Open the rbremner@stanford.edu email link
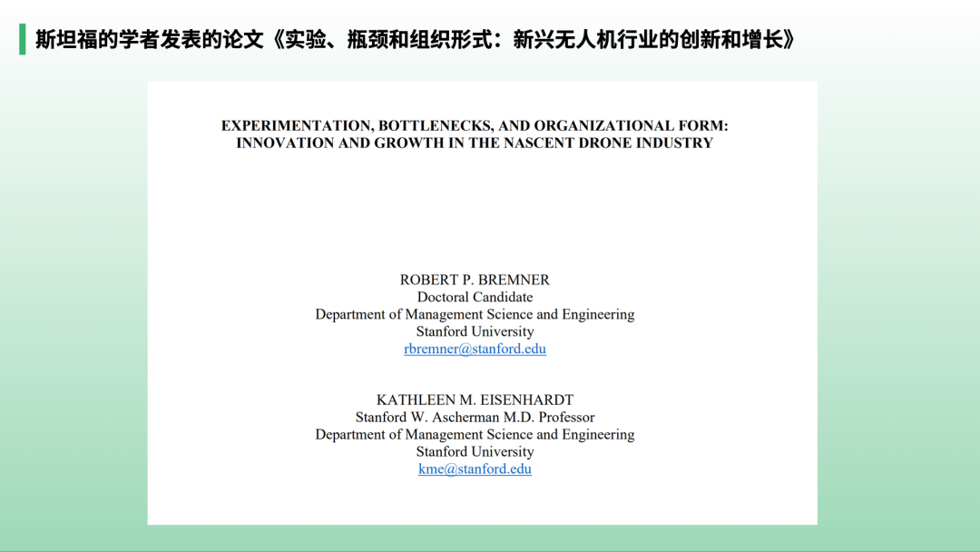 [x=475, y=349]
